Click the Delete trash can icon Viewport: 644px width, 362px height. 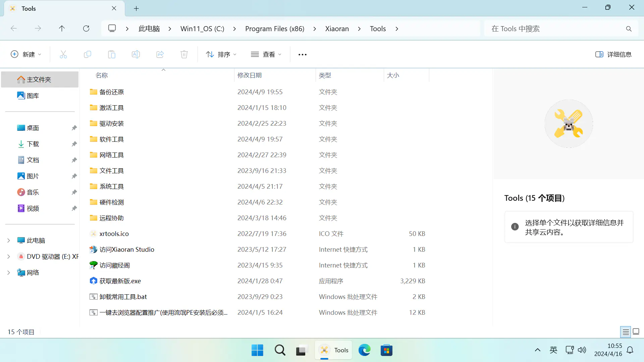point(184,54)
